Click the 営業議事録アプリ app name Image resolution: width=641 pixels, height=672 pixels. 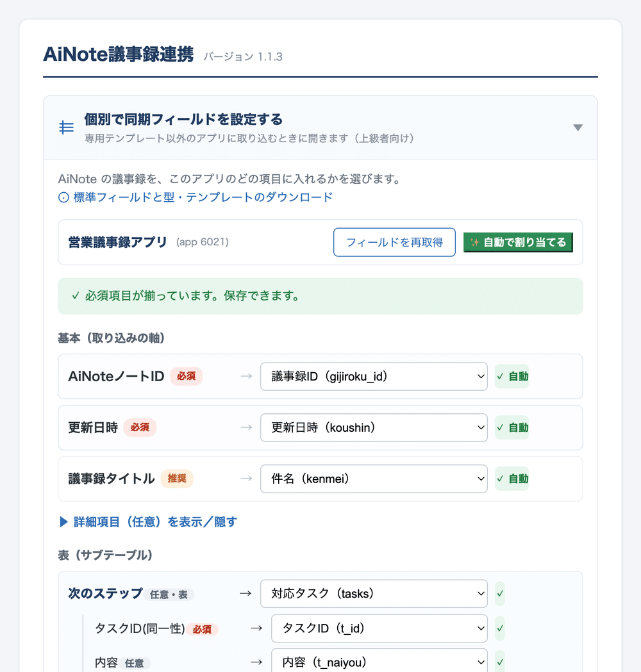[117, 242]
